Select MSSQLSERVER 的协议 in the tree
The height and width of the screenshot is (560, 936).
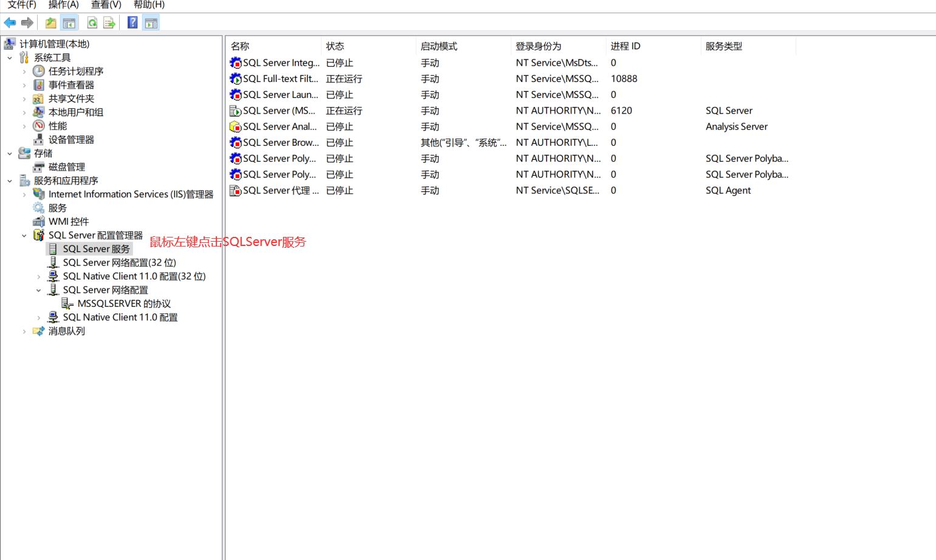[x=123, y=304]
